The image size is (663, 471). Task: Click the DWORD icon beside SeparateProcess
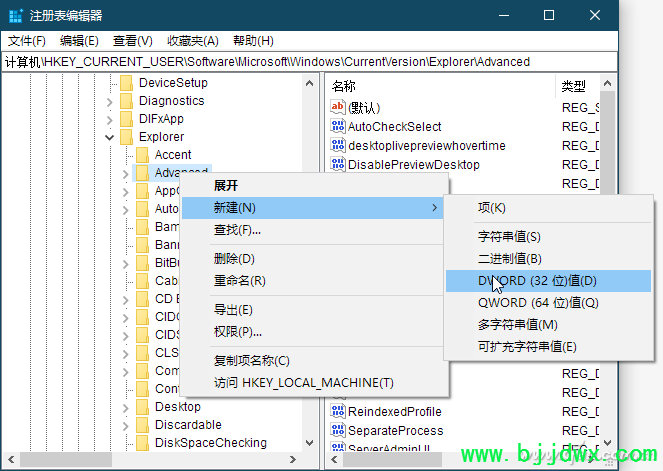point(338,430)
